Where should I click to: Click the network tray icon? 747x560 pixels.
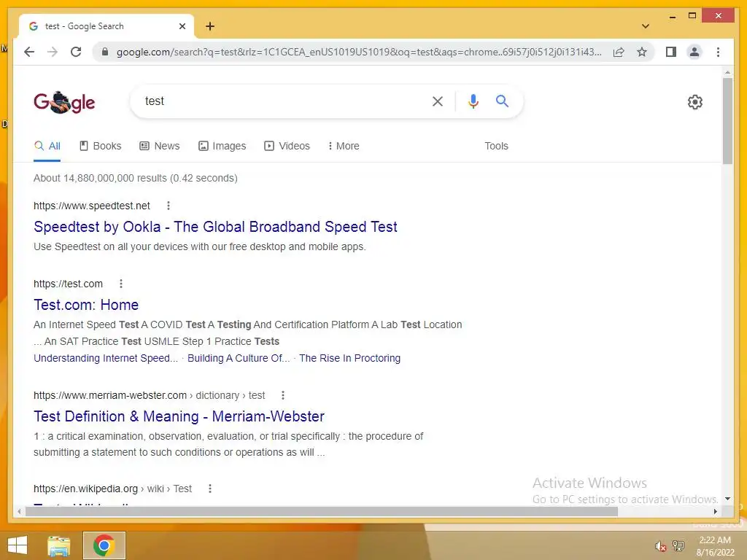678,546
